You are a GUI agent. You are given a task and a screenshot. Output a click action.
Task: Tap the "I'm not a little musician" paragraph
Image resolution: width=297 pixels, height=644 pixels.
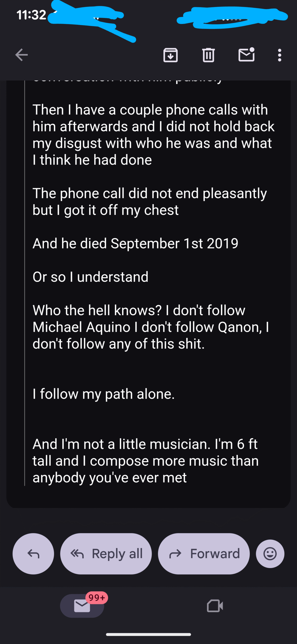(x=145, y=461)
